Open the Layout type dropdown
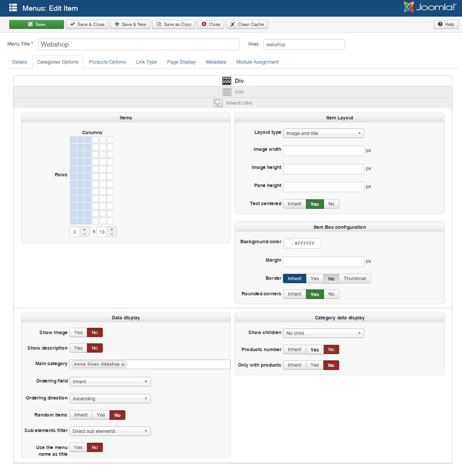 (x=324, y=133)
